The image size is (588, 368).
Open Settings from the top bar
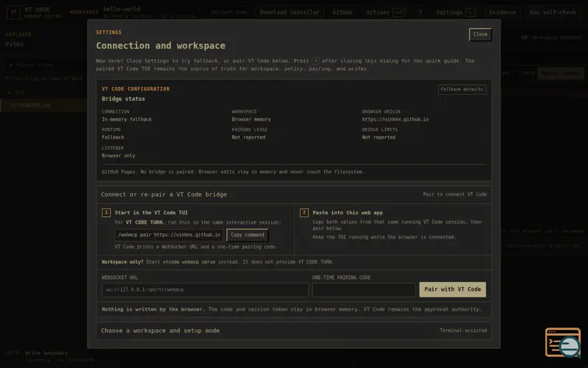[x=455, y=13]
